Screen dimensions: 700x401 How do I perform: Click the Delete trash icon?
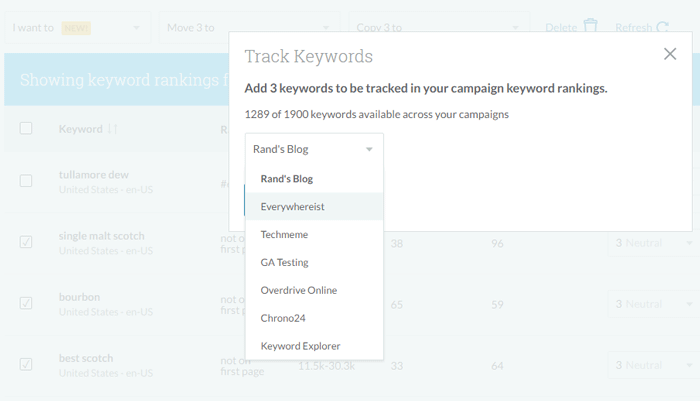point(591,27)
